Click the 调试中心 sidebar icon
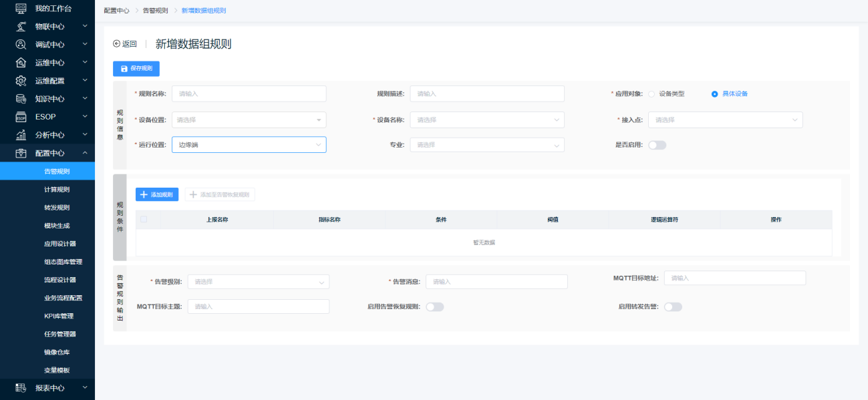This screenshot has height=400, width=868. click(21, 45)
